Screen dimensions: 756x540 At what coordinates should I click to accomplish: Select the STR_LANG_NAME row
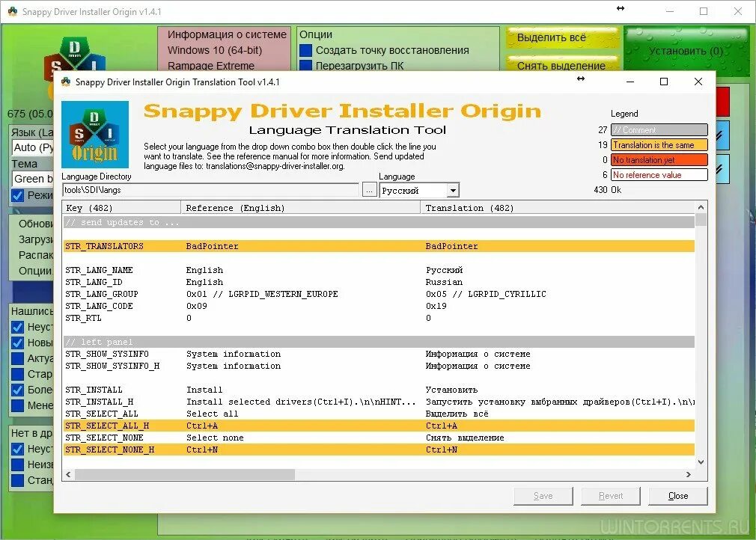379,270
